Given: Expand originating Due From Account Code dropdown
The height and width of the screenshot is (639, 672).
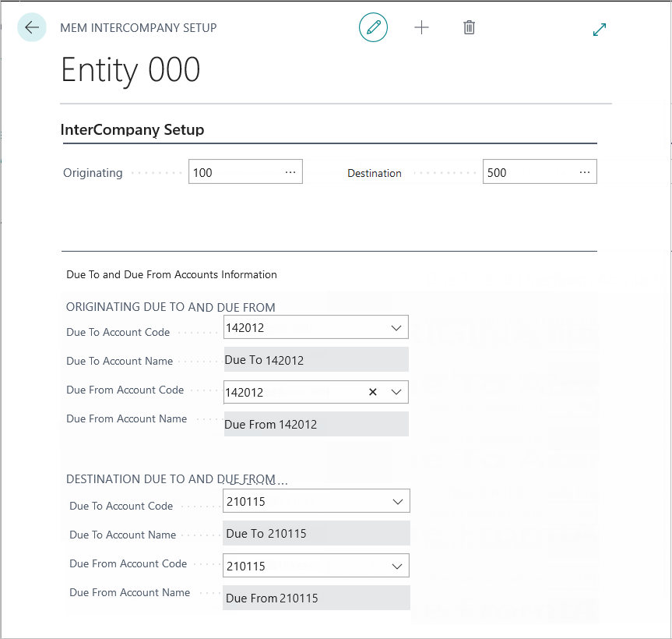Looking at the screenshot, I should tap(396, 392).
